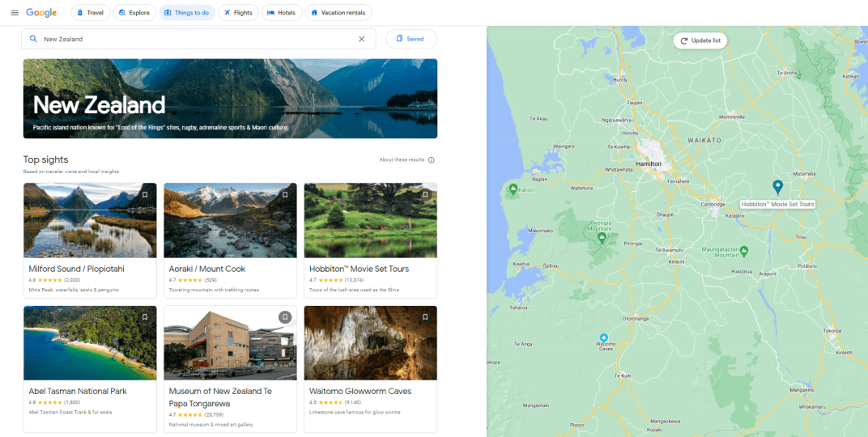The image size is (868, 437).
Task: Clear the New Zealand search text
Action: coord(361,40)
